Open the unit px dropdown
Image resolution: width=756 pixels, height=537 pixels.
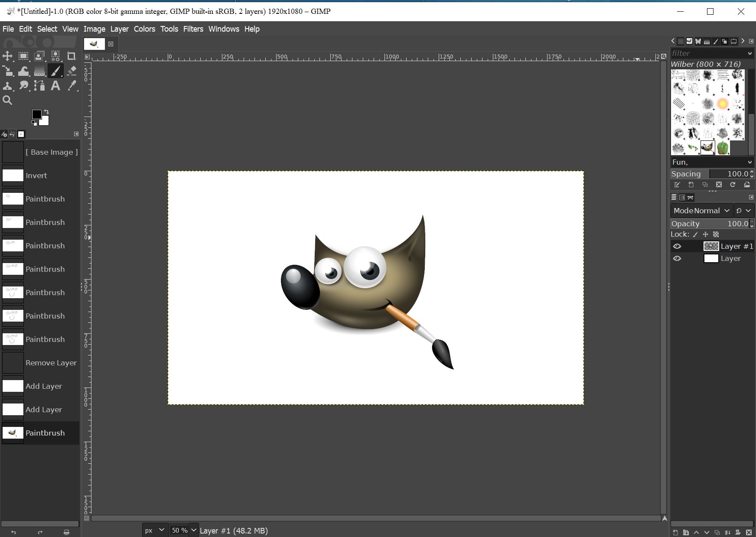[x=155, y=530]
